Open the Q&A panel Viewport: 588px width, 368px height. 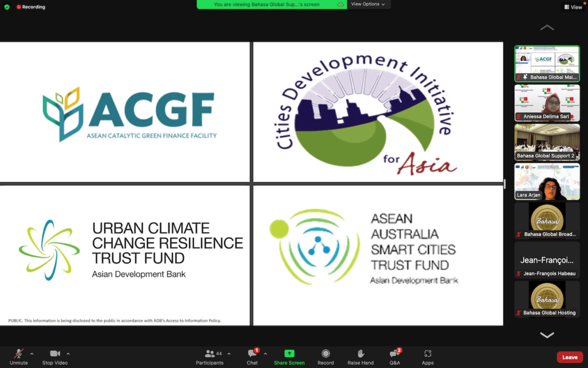[394, 356]
